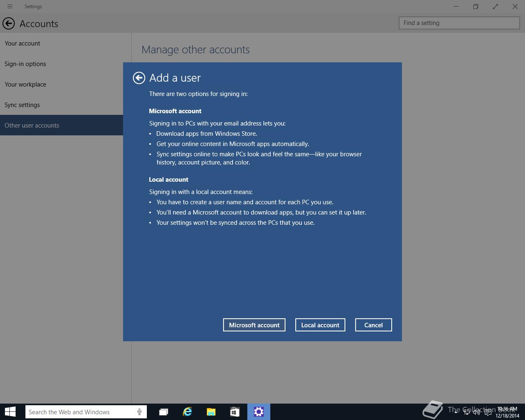This screenshot has height=420, width=525.
Task: Cancel the Add a user dialog
Action: click(374, 325)
